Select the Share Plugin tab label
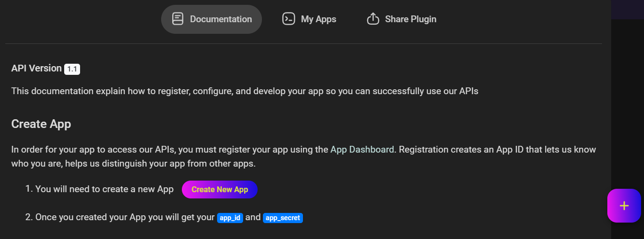The width and height of the screenshot is (644, 239). coord(411,19)
